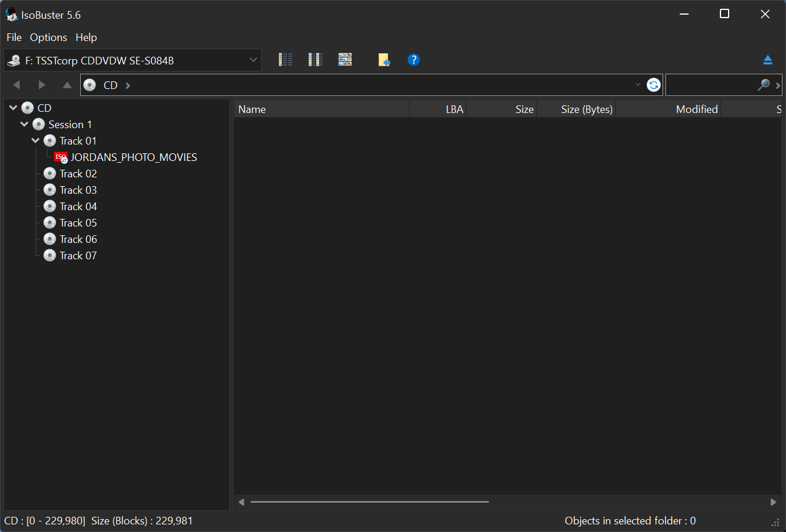Click the extract to folder icon
This screenshot has width=786, height=532.
(385, 59)
